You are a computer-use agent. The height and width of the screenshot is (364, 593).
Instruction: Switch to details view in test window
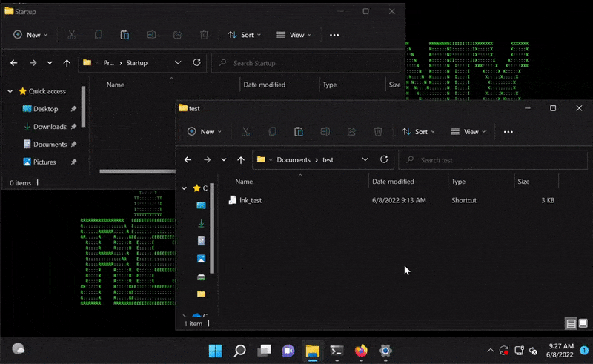(x=570, y=324)
